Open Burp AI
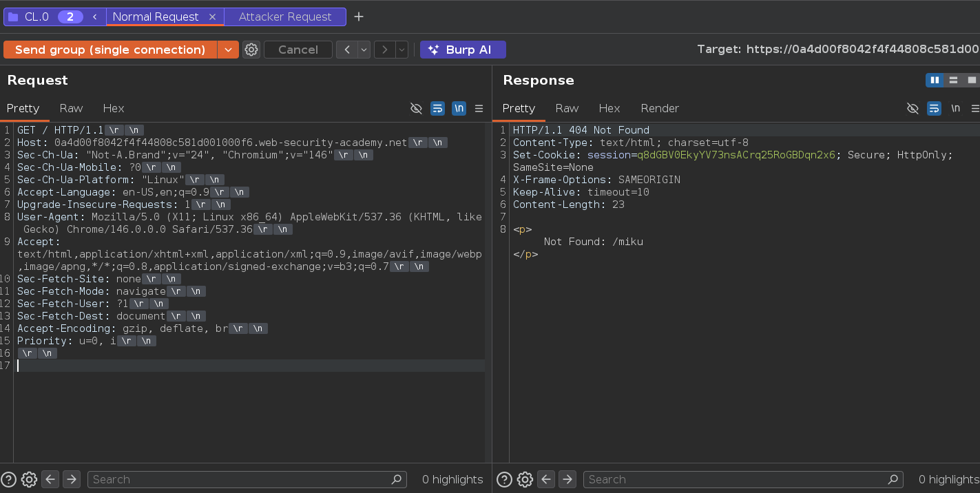This screenshot has height=493, width=980. pos(463,50)
